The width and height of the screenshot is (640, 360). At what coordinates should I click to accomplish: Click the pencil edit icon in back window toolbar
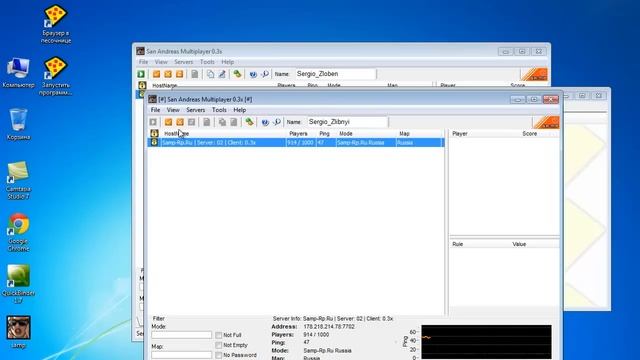click(222, 74)
